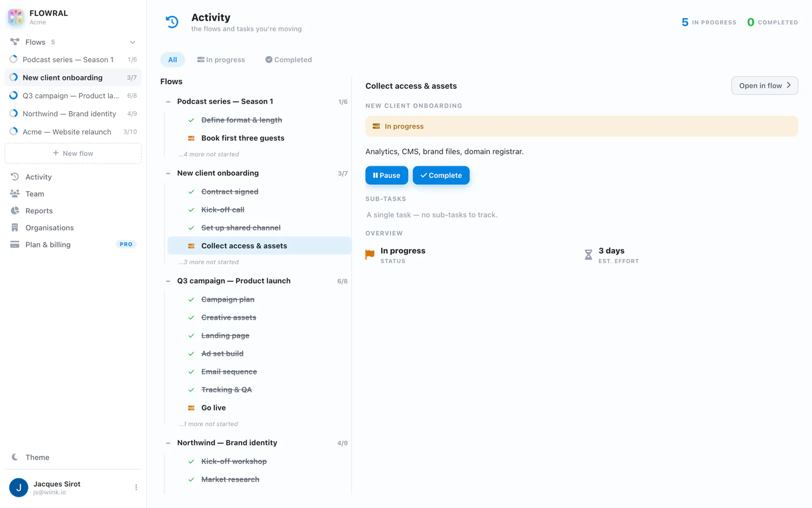Toggle the Theme moon icon
Image resolution: width=812 pixels, height=508 pixels.
[x=15, y=457]
